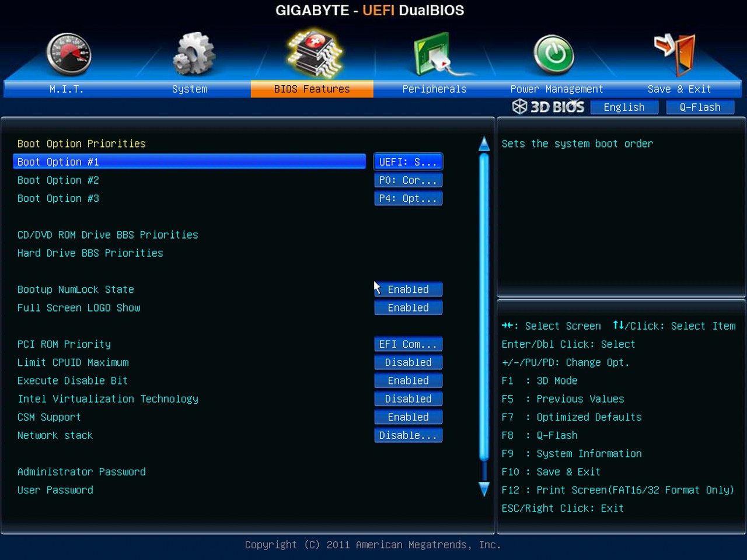Click the Save & Exit door icon
This screenshot has height=560, width=747.
pos(675,54)
